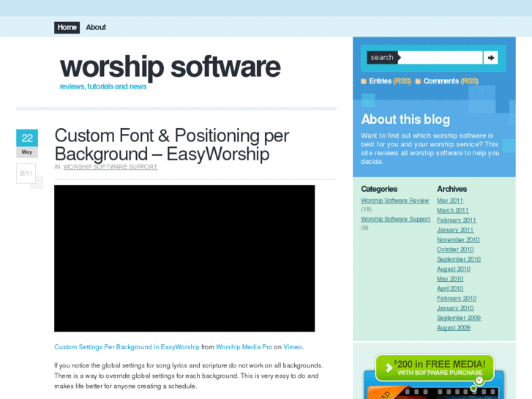
Task: Open Custom Settings Per Background in EasyWorship link
Action: [127, 347]
